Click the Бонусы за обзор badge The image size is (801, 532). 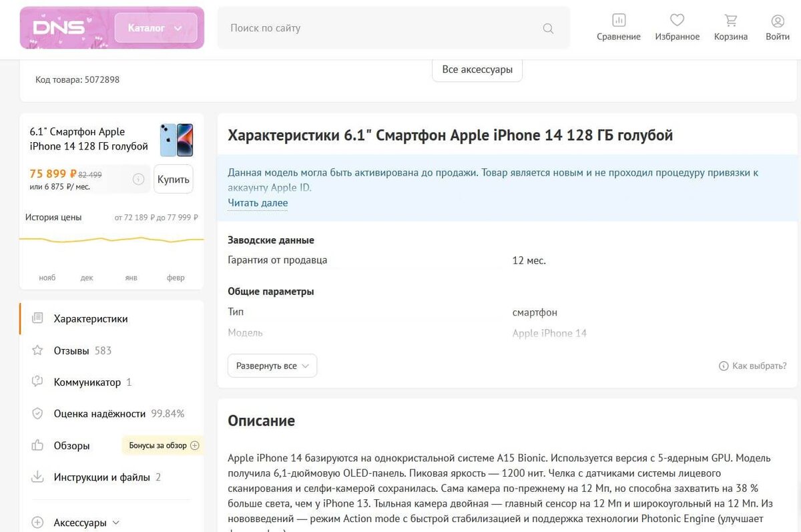(x=164, y=445)
